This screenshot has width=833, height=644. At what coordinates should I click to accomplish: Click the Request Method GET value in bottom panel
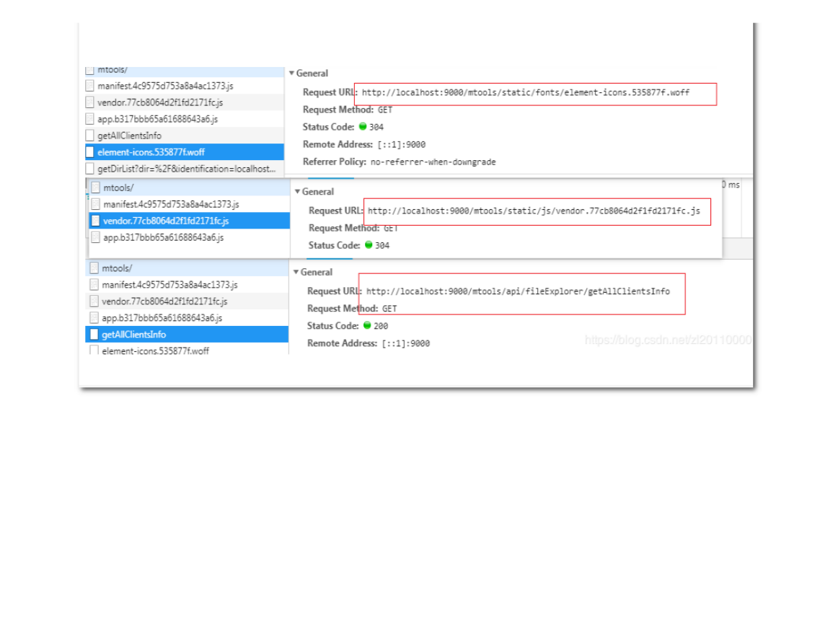[x=389, y=309]
